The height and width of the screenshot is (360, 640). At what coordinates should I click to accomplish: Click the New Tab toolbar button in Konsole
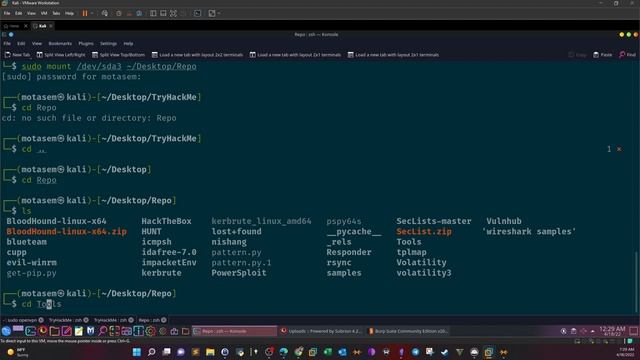(x=17, y=55)
